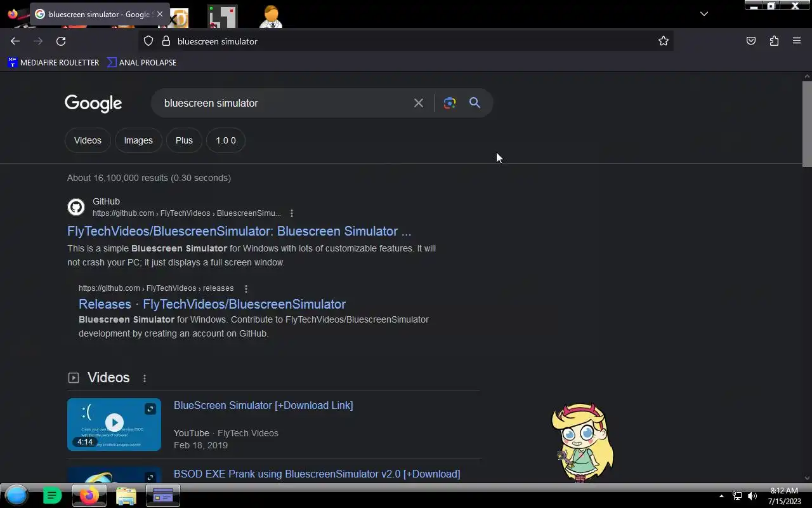Open File Explorer from the taskbar
The height and width of the screenshot is (508, 812).
126,495
